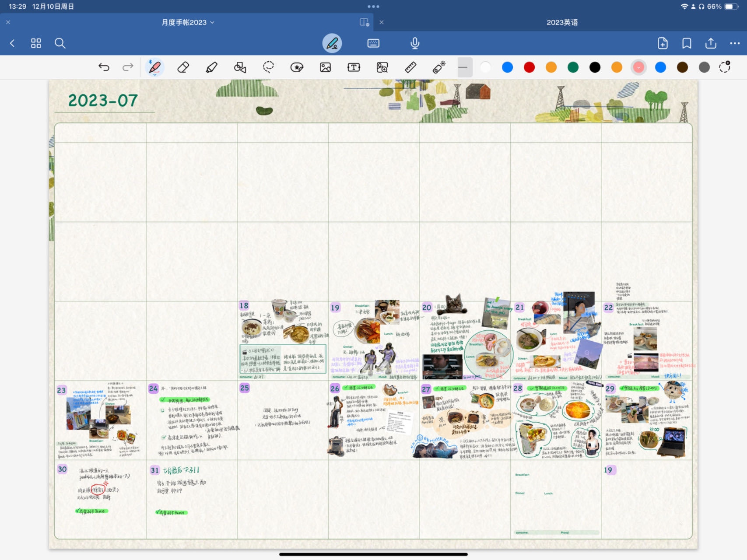The height and width of the screenshot is (560, 747).
Task: Select the Ruler tool
Action: (410, 67)
